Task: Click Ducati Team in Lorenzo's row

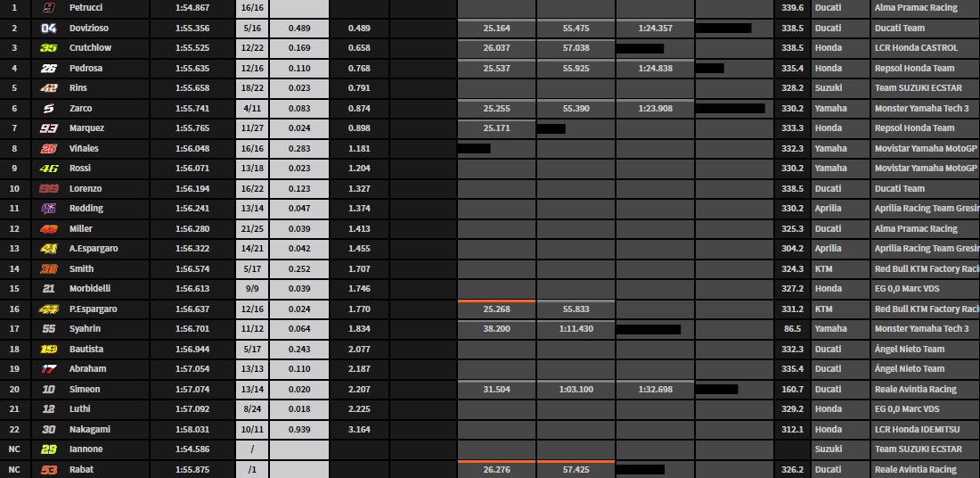Action: tap(900, 188)
